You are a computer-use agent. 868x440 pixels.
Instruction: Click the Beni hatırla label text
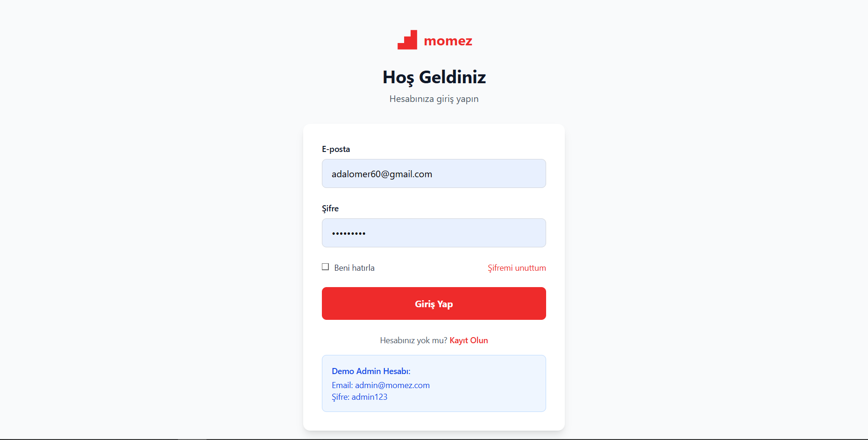354,268
